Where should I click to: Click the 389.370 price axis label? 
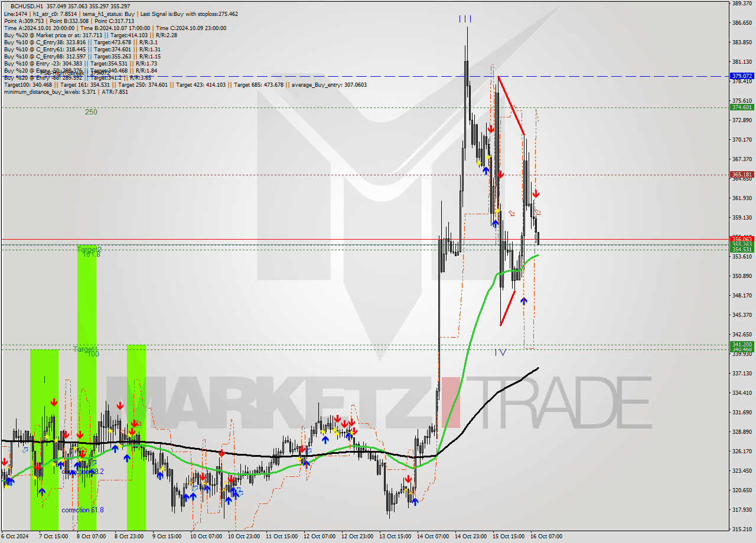coord(742,4)
